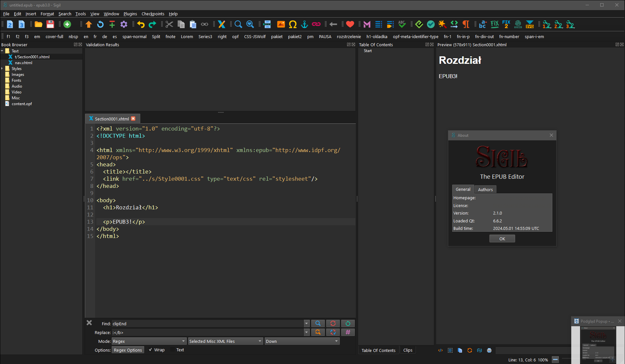Click the blue anchor Insert ID icon
Screen dimensions: 625x364
tap(304, 24)
